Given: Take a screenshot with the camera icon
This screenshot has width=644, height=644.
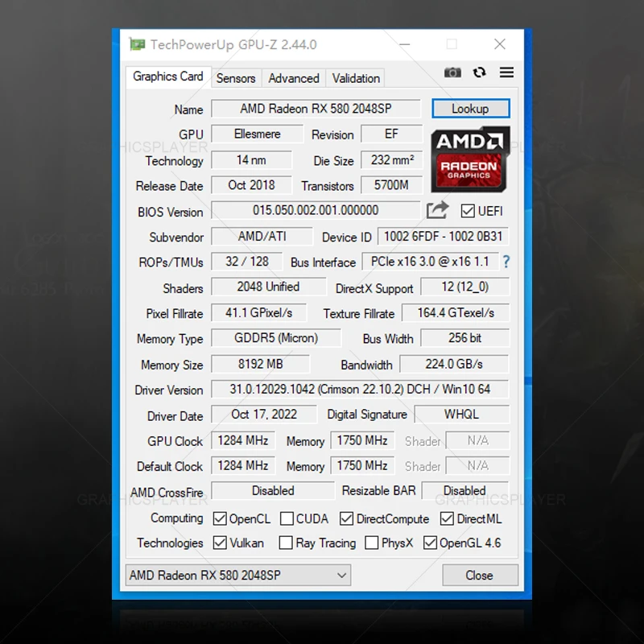Looking at the screenshot, I should [452, 72].
